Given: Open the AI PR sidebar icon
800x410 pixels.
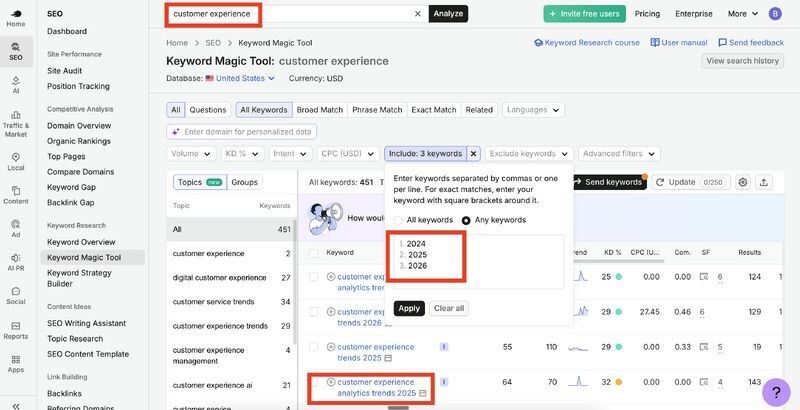Looking at the screenshot, I should pyautogui.click(x=16, y=262).
